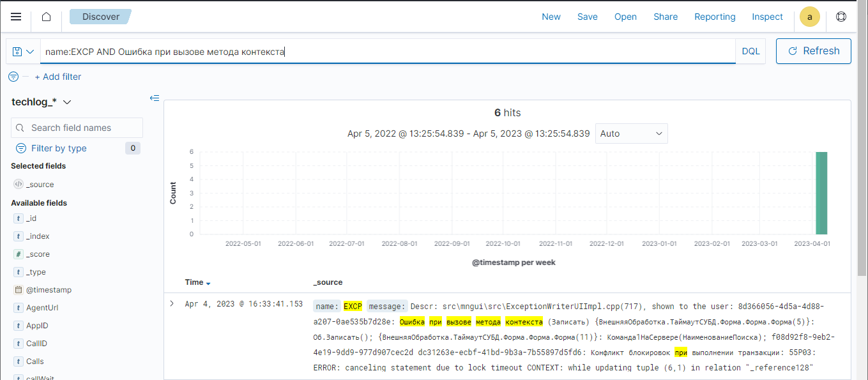Screen dimensions: 868x380
Task: Go to Kibana home icon
Action: [46, 17]
